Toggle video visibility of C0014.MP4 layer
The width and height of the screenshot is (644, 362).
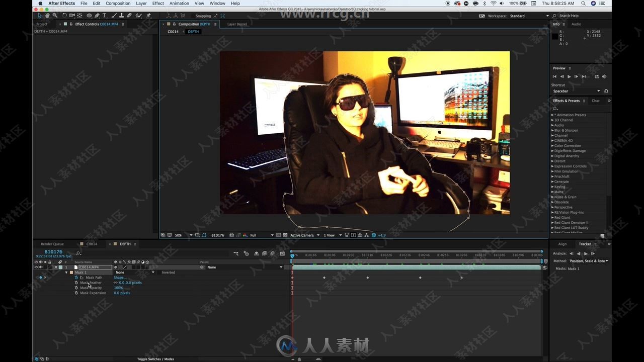[36, 267]
